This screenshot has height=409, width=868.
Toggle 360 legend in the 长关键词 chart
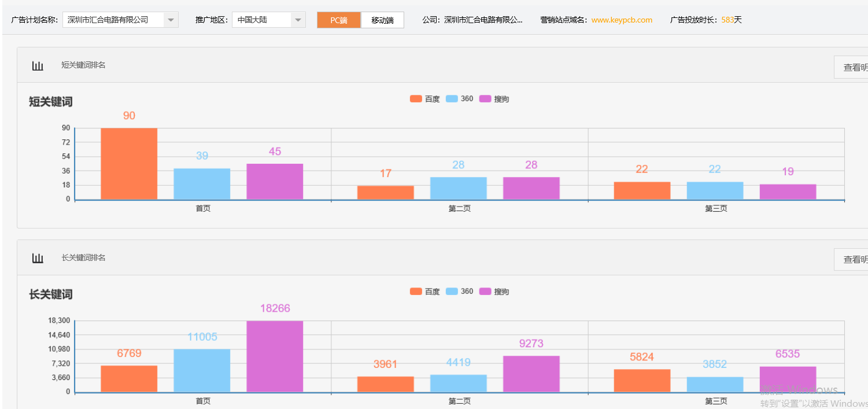[460, 292]
